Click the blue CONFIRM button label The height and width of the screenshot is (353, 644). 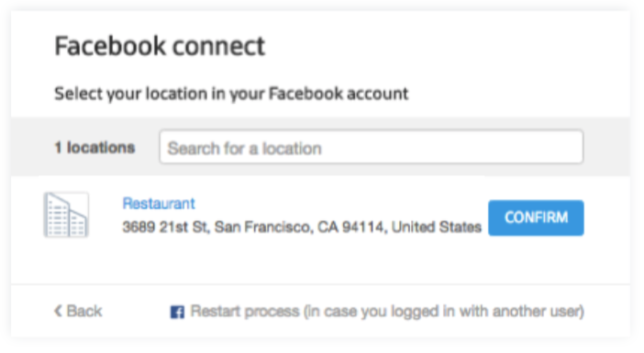point(536,217)
